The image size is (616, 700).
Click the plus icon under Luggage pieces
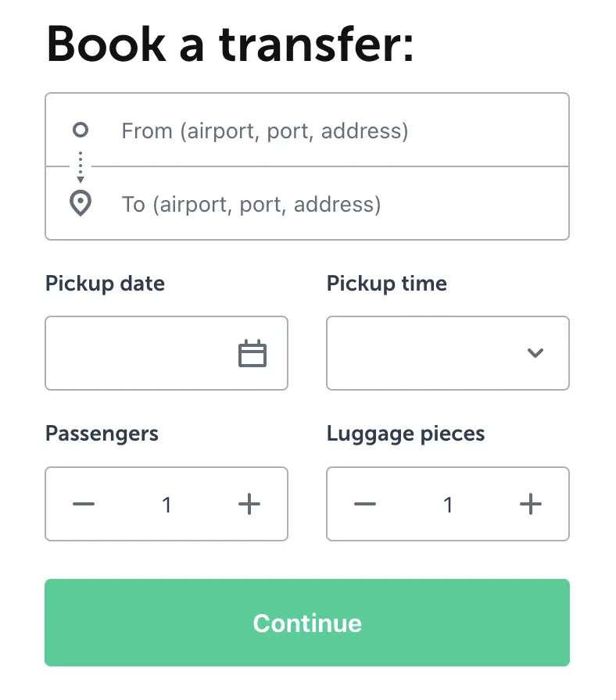tap(531, 504)
